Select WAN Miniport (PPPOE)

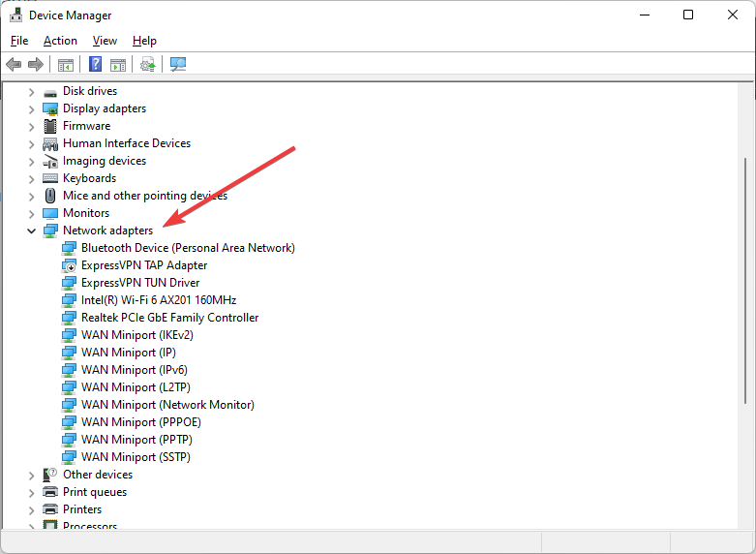pos(140,421)
